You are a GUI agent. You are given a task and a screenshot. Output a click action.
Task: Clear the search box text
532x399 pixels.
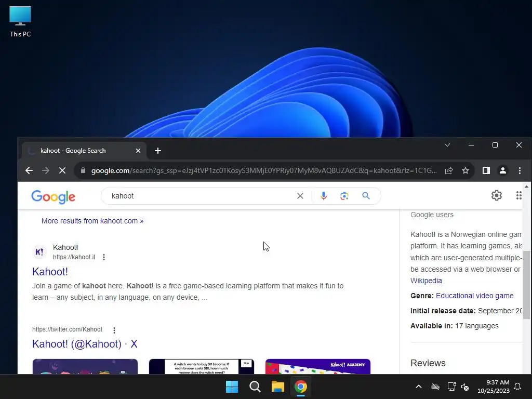coord(300,196)
